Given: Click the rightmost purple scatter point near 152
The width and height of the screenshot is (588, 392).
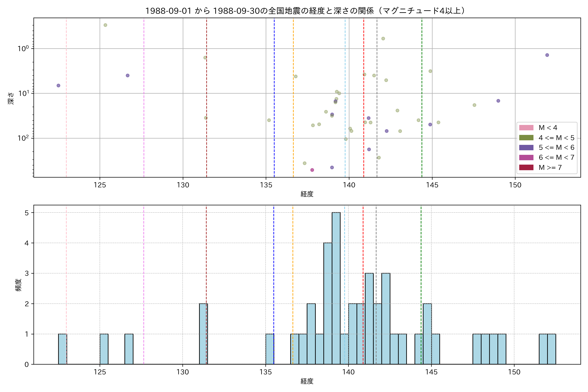Looking at the screenshot, I should pyautogui.click(x=547, y=55).
